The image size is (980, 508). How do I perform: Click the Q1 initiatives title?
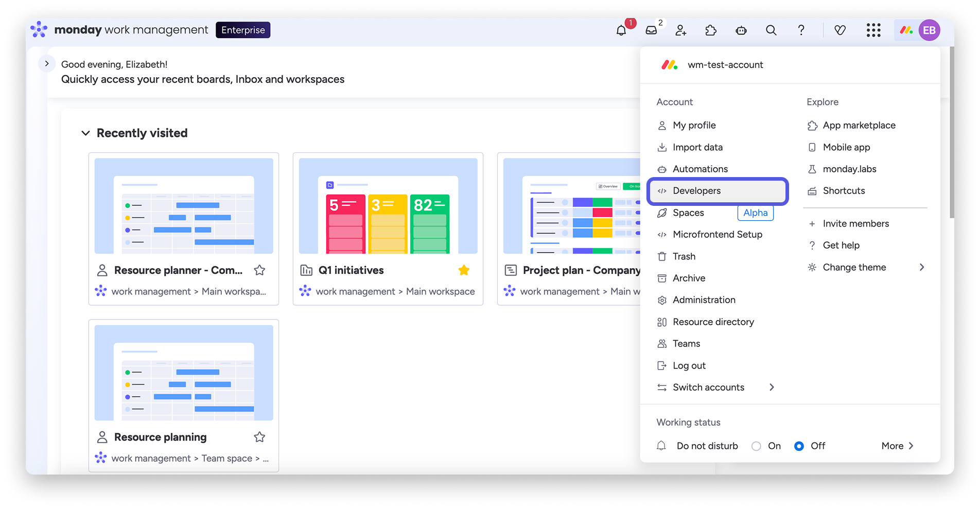pos(351,270)
